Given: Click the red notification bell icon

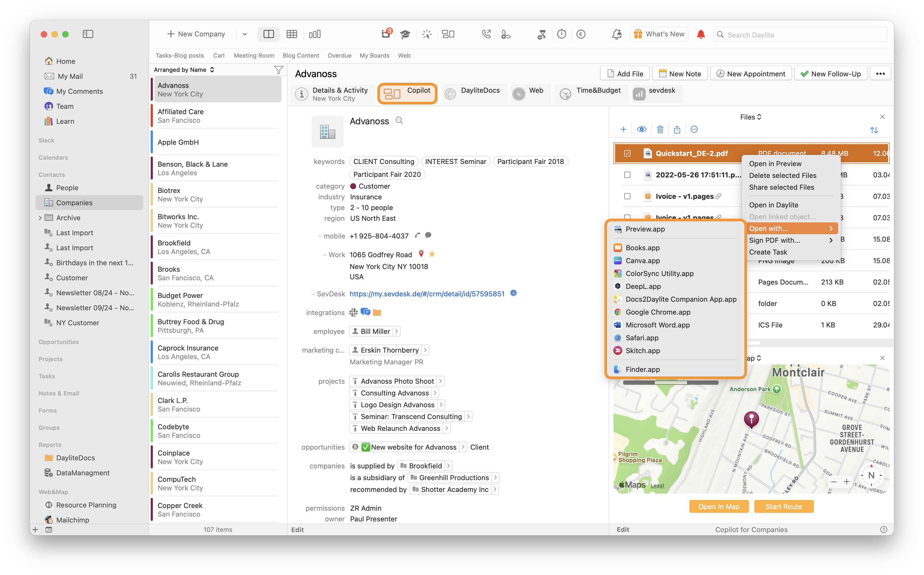Looking at the screenshot, I should click(701, 34).
